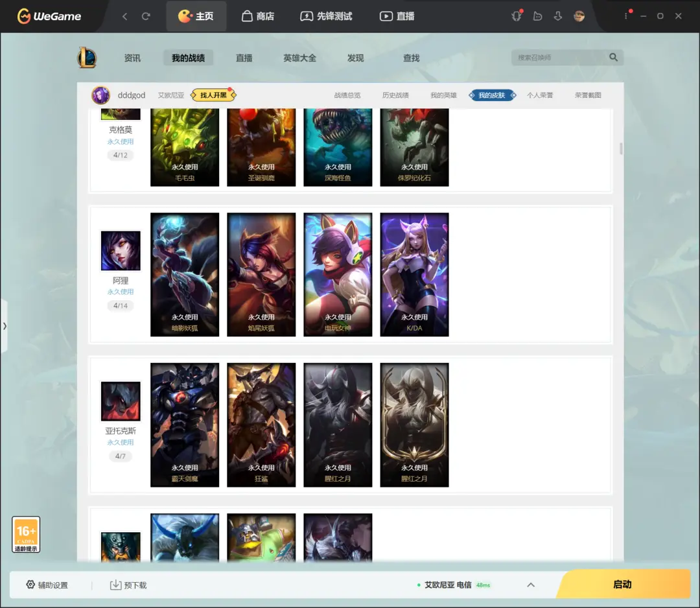Click the 找人开黑 button
The image size is (700, 608).
(x=213, y=95)
